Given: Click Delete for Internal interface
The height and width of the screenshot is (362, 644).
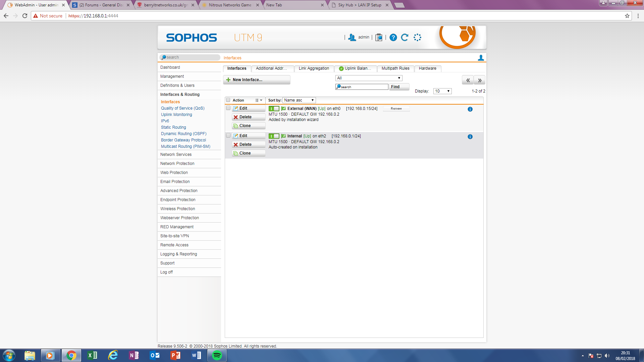Looking at the screenshot, I should [x=249, y=144].
